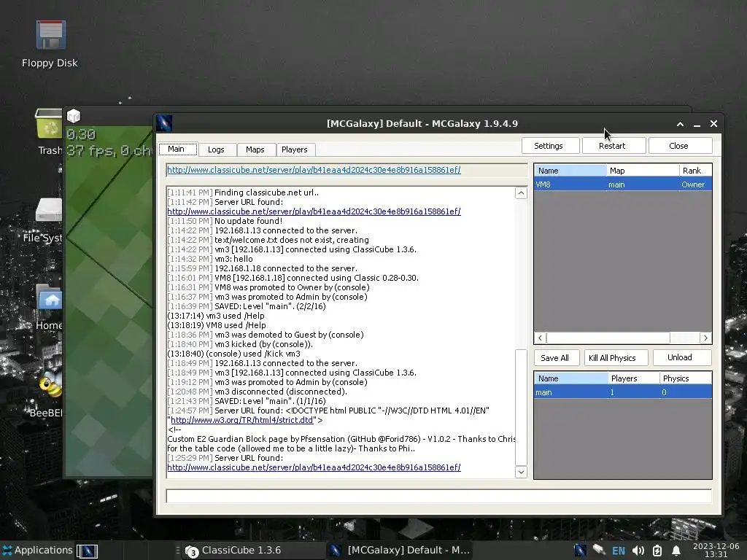The width and height of the screenshot is (747, 560).
Task: Open the network connection tray icon
Action: point(599,551)
